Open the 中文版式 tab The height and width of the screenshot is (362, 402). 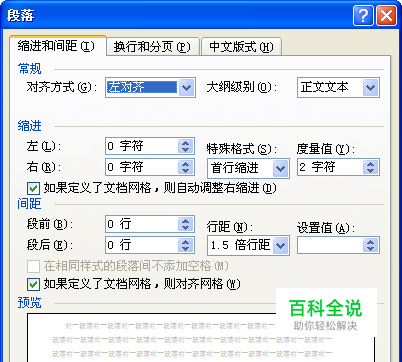click(241, 46)
